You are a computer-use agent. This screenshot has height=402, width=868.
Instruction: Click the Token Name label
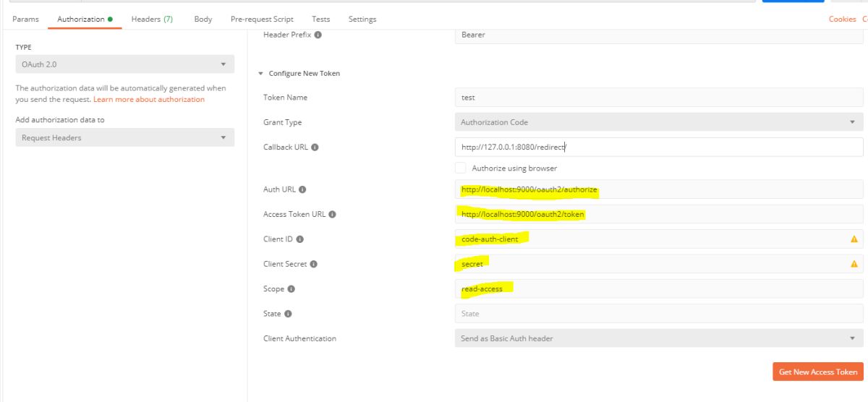285,97
